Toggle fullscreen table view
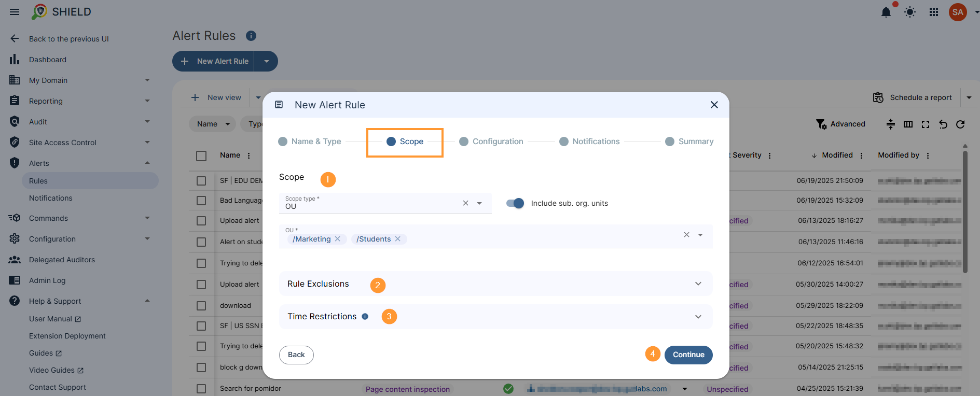Viewport: 980px width, 396px height. click(x=926, y=124)
